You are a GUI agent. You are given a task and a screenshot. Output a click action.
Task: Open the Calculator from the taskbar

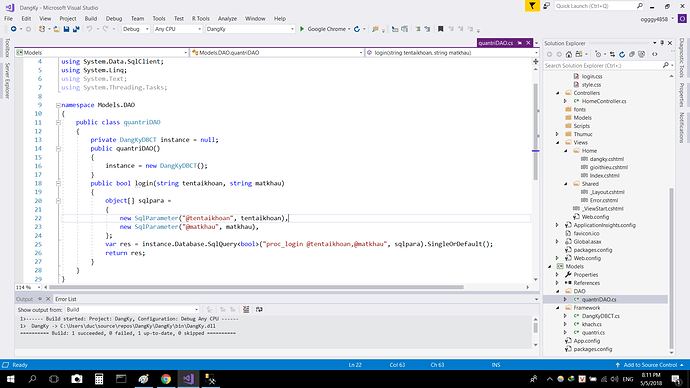point(99,379)
